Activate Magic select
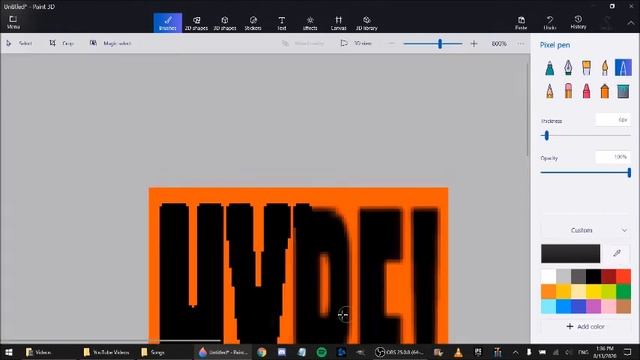 111,43
